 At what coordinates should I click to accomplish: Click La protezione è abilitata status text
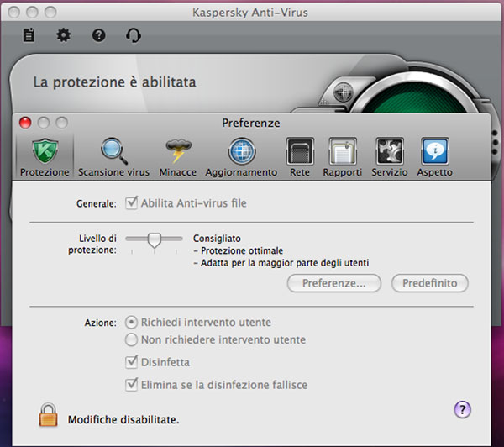click(x=115, y=82)
